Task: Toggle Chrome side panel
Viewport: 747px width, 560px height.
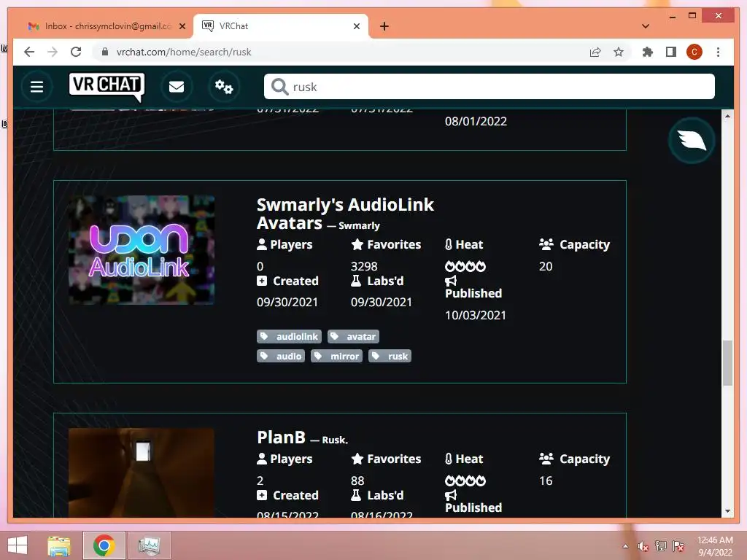Action: pos(671,52)
